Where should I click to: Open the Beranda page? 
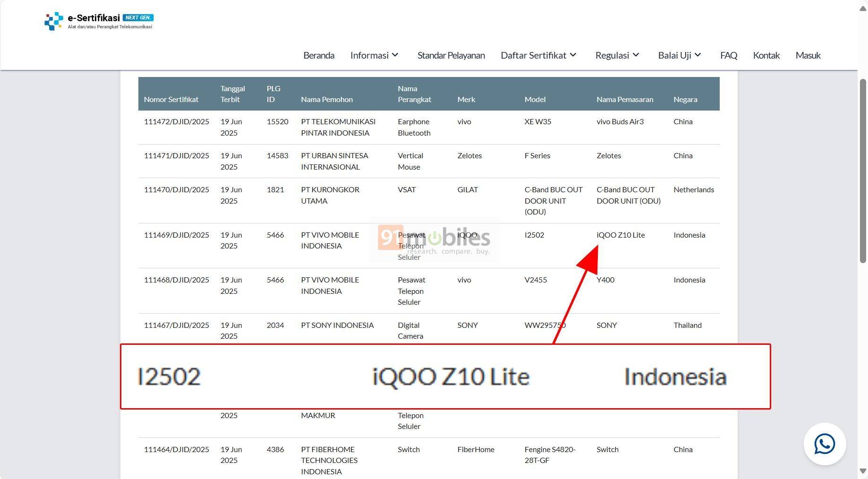point(319,55)
